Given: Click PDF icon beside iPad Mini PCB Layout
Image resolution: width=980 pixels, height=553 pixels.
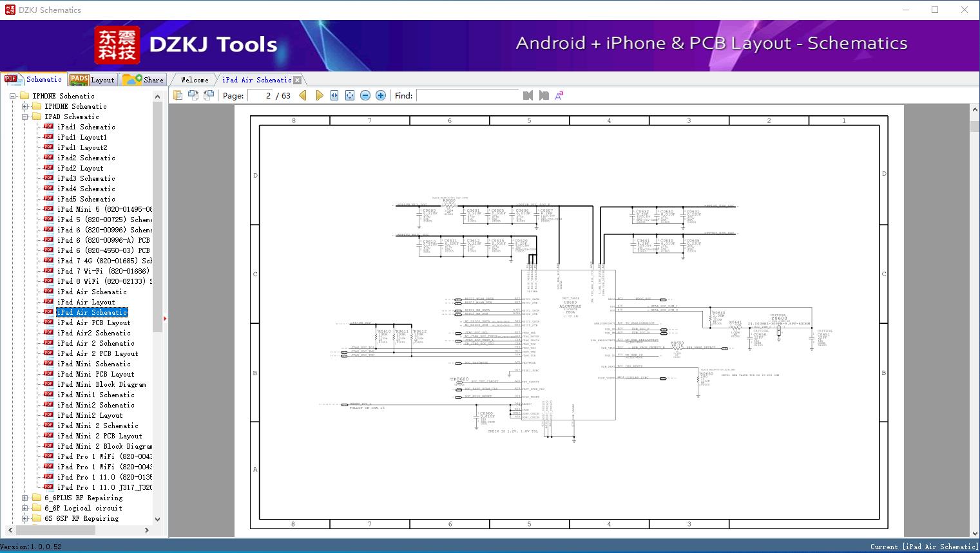Looking at the screenshot, I should [x=48, y=374].
